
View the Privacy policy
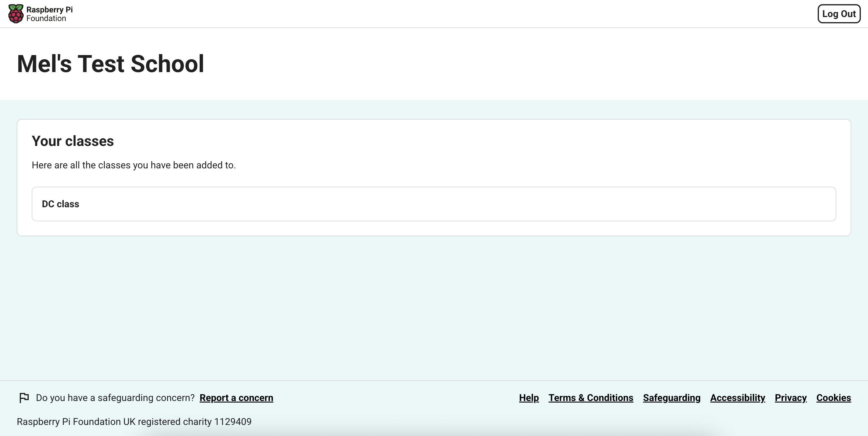click(x=790, y=398)
